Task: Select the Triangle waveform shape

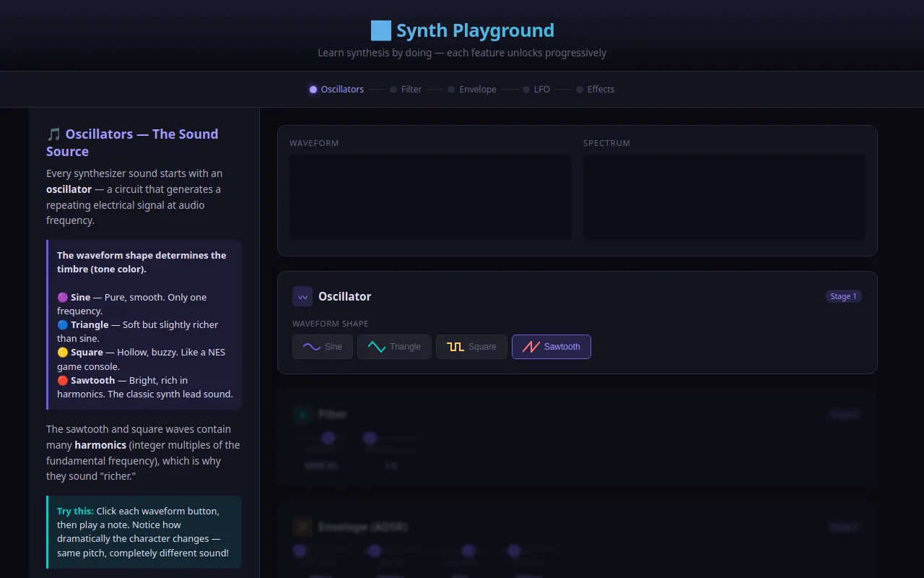Action: [394, 347]
